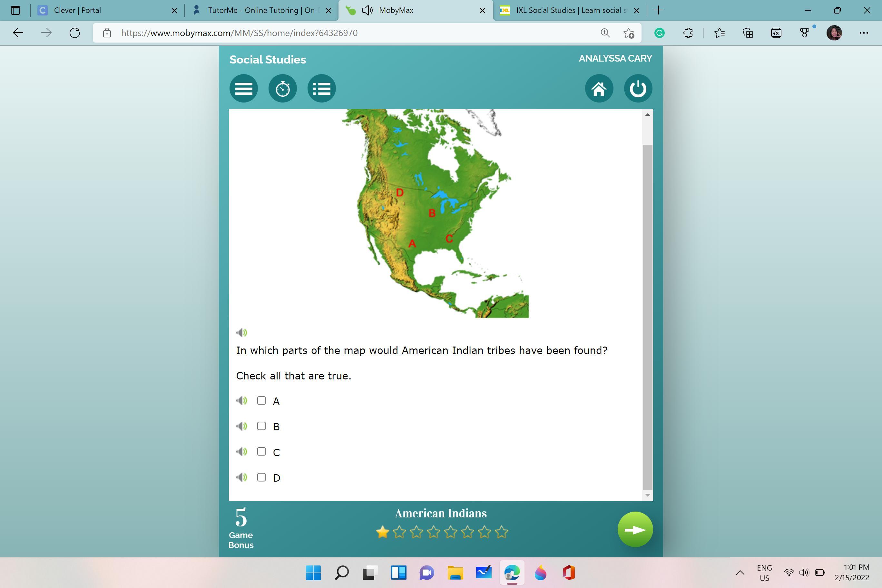Click the power sign-out icon
Image resolution: width=882 pixels, height=588 pixels.
point(638,89)
